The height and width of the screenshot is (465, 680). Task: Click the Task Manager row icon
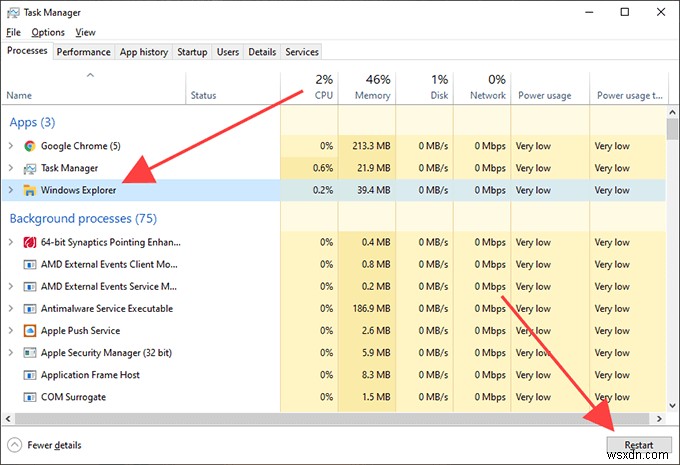coord(29,168)
